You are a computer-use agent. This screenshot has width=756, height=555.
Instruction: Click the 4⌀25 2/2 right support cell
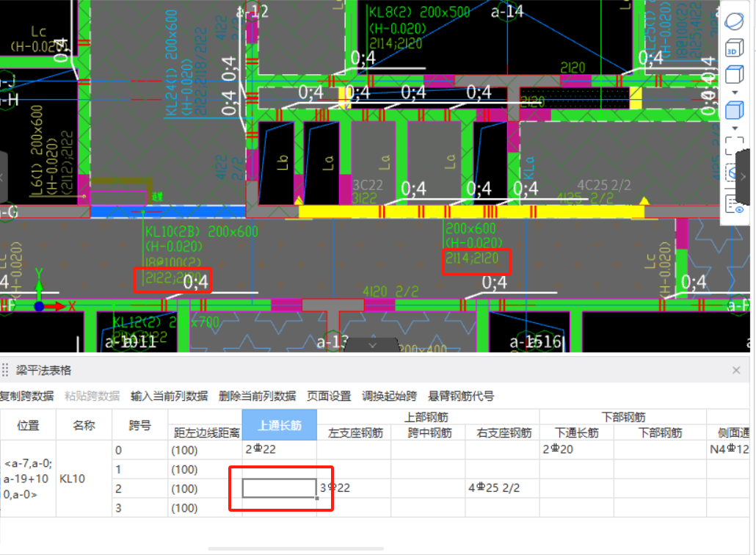(502, 488)
